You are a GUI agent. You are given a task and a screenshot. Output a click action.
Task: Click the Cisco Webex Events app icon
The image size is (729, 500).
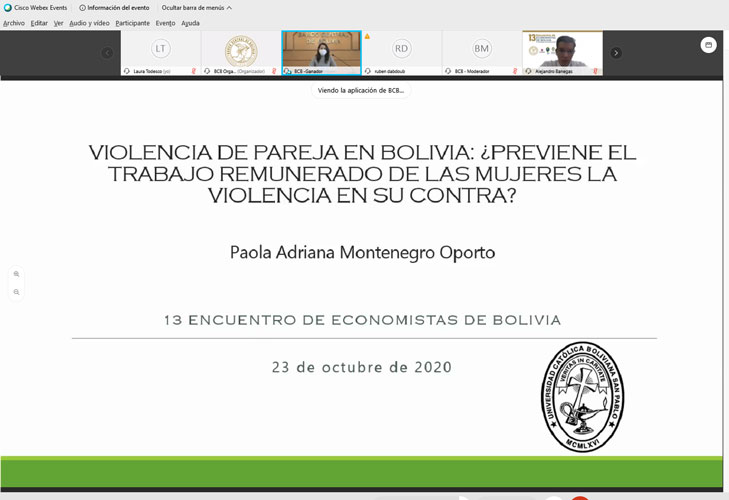pyautogui.click(x=8, y=8)
